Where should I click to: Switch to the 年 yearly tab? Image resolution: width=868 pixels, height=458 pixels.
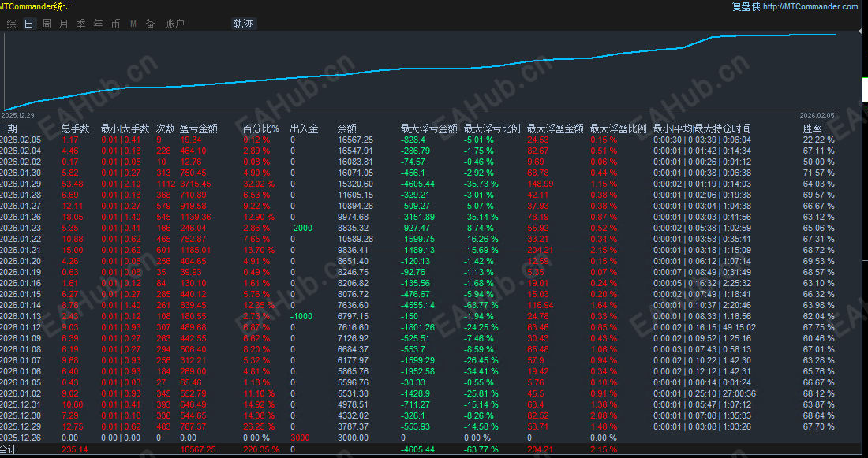point(99,24)
